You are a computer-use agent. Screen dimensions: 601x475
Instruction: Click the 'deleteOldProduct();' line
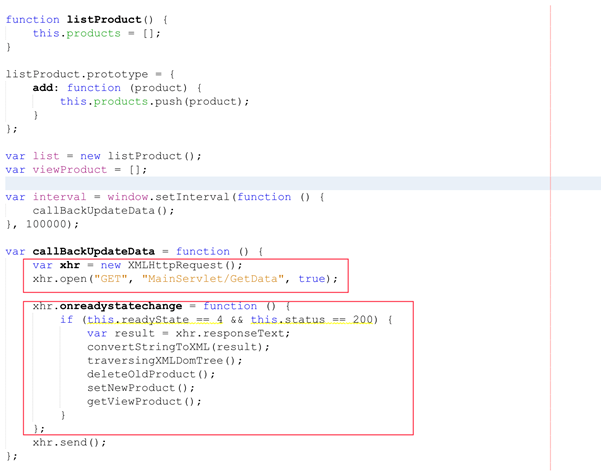point(151,374)
